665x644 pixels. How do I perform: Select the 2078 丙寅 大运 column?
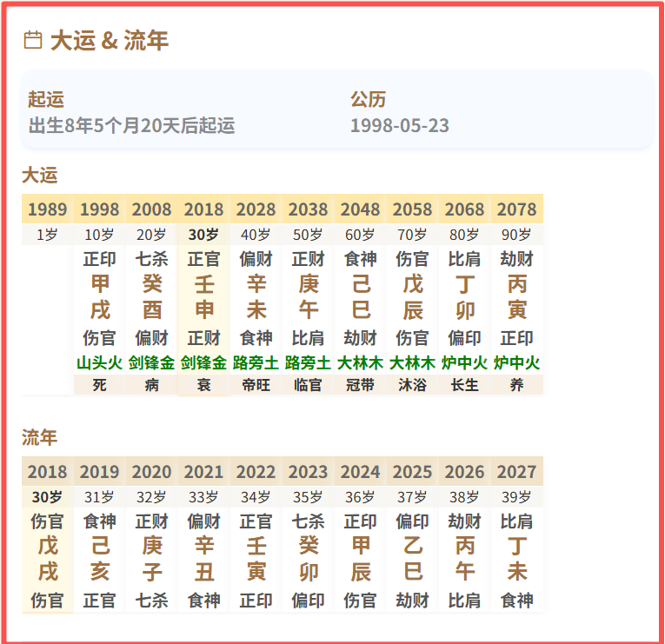pyautogui.click(x=516, y=296)
